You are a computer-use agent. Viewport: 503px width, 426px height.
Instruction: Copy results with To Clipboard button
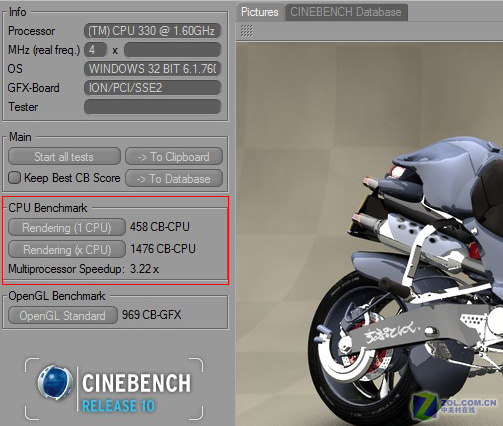coord(174,157)
